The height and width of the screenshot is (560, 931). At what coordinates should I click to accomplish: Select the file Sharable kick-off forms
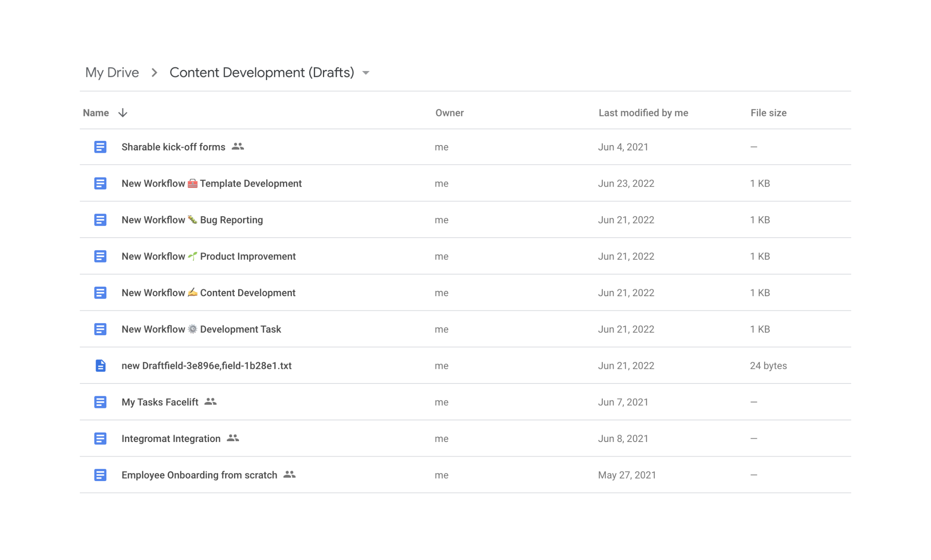coord(173,147)
